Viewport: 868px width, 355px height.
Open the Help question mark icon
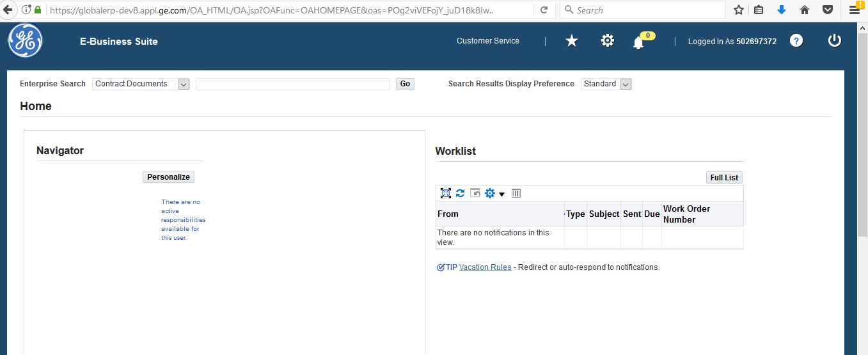796,41
